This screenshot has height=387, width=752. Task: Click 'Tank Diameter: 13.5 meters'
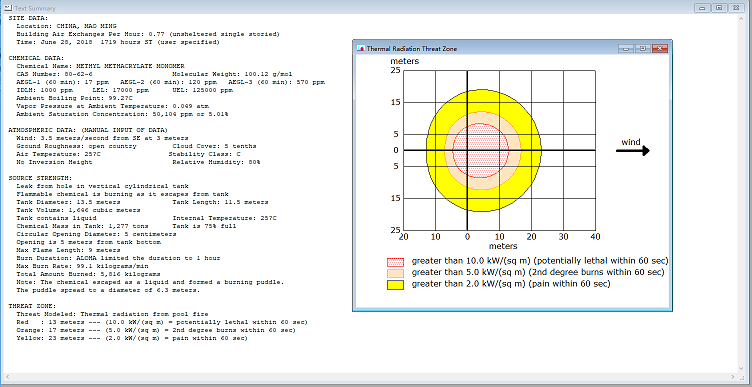[68, 202]
